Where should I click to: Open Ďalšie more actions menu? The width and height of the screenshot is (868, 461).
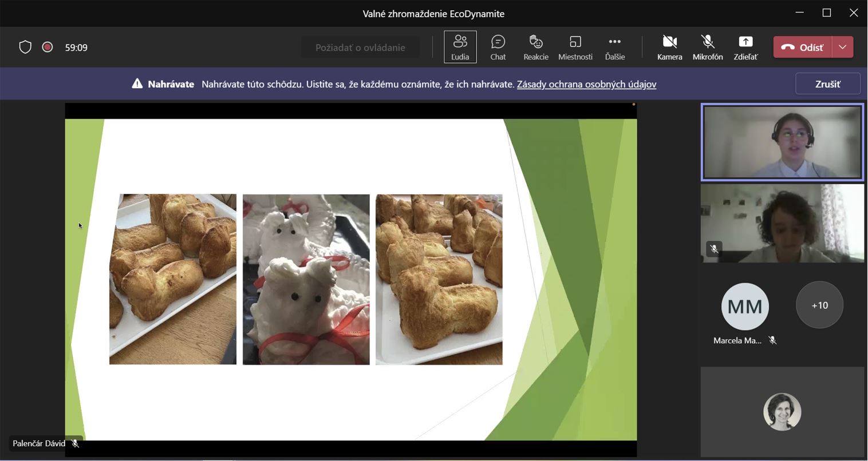pyautogui.click(x=614, y=47)
